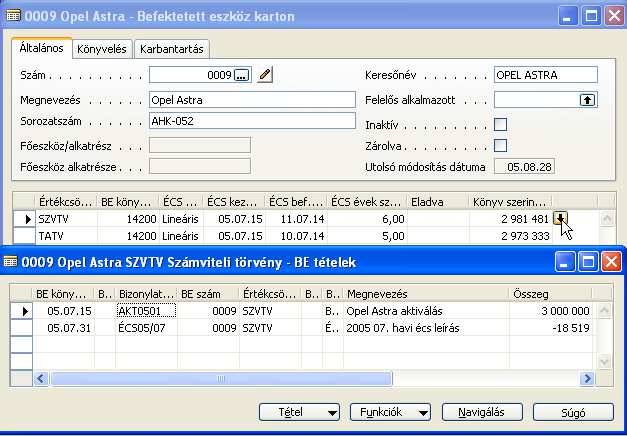Click the 2 973 333 book value cell
The image size is (627, 436).
pos(511,236)
